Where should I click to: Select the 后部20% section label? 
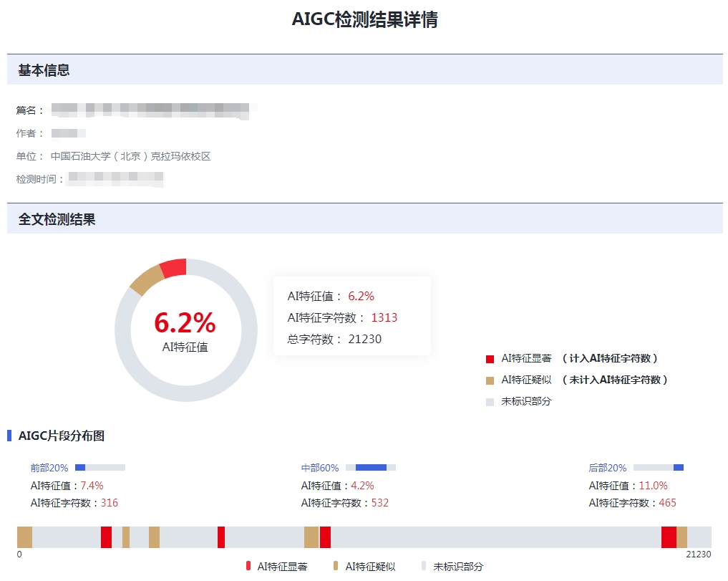608,468
